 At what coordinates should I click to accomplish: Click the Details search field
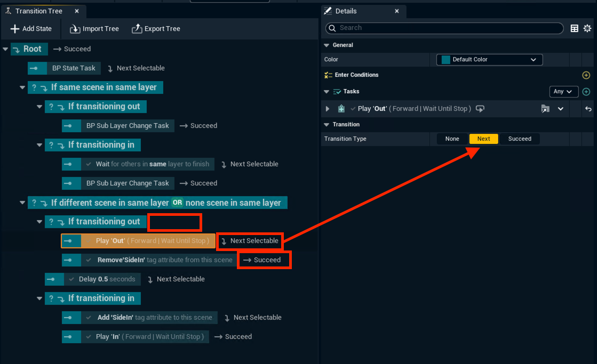[448, 28]
